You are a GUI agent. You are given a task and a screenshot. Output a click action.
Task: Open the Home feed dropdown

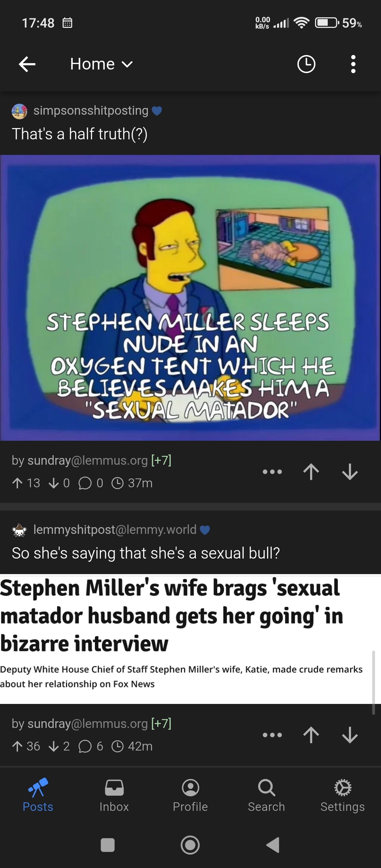pyautogui.click(x=101, y=64)
